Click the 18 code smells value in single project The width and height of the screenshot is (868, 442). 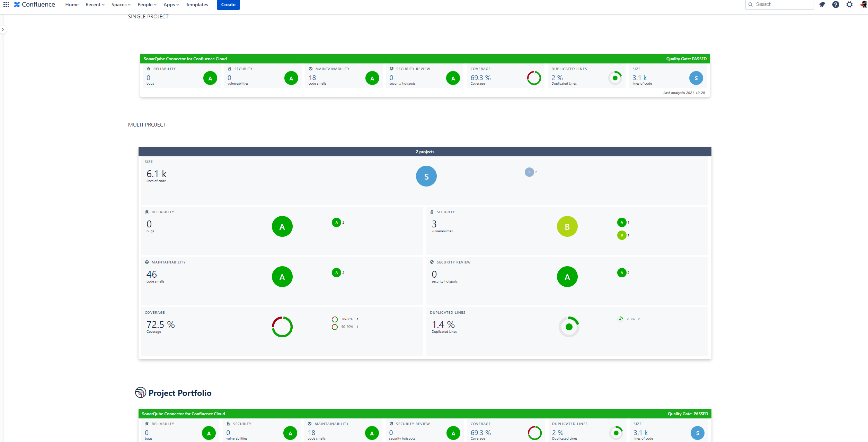click(312, 78)
